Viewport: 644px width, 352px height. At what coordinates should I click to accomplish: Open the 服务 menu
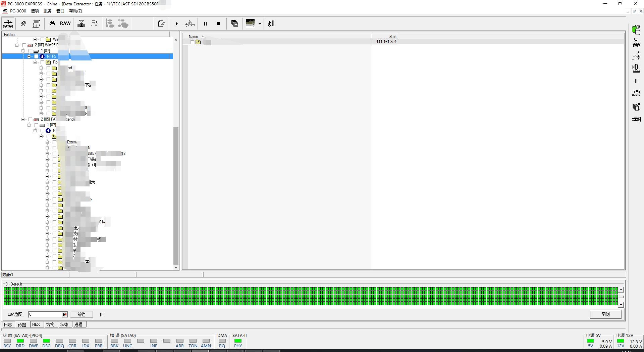(48, 11)
